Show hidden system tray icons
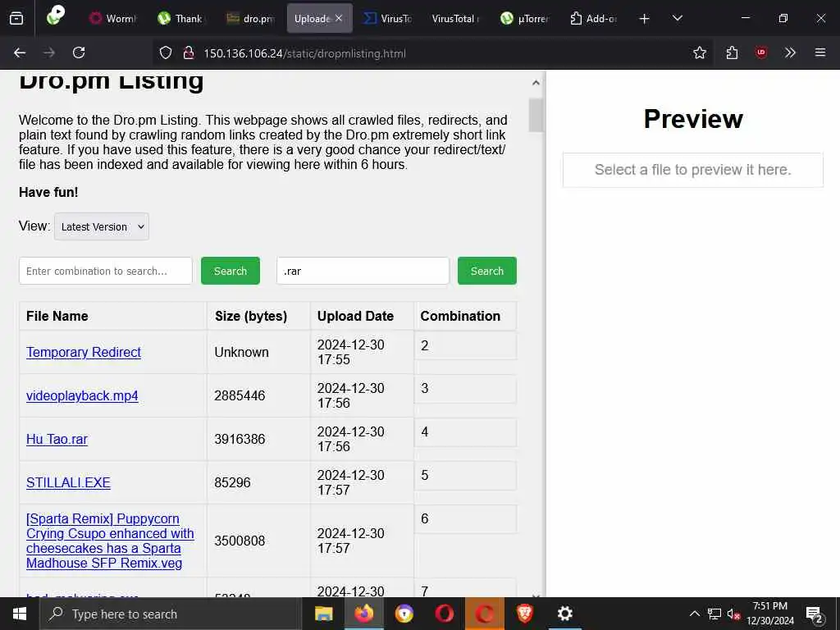 click(x=694, y=614)
